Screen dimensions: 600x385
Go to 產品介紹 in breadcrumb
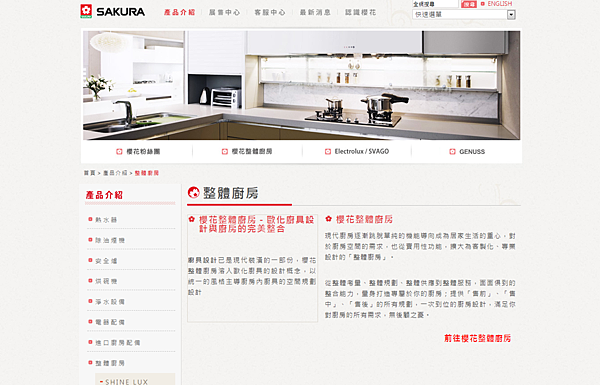pos(115,173)
